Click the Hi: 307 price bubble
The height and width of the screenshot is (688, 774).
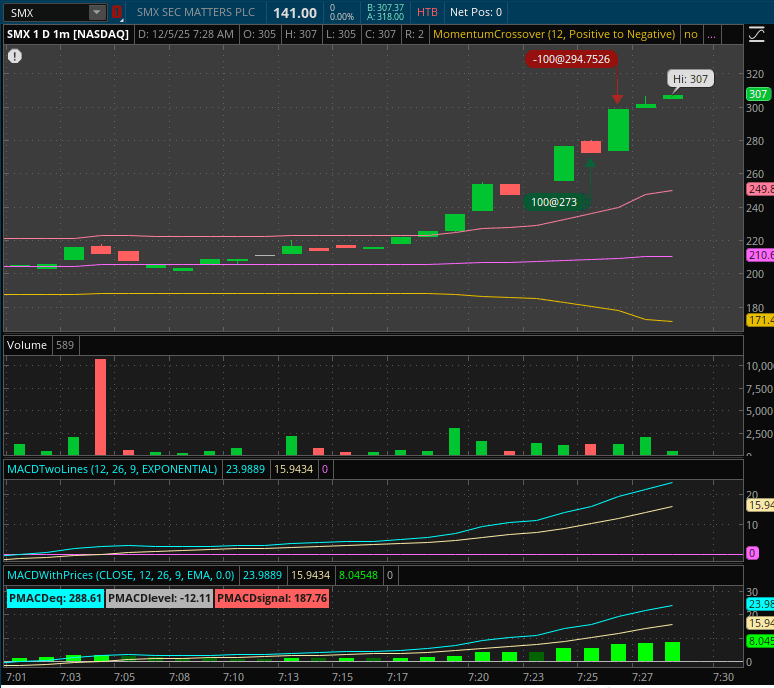tap(690, 78)
